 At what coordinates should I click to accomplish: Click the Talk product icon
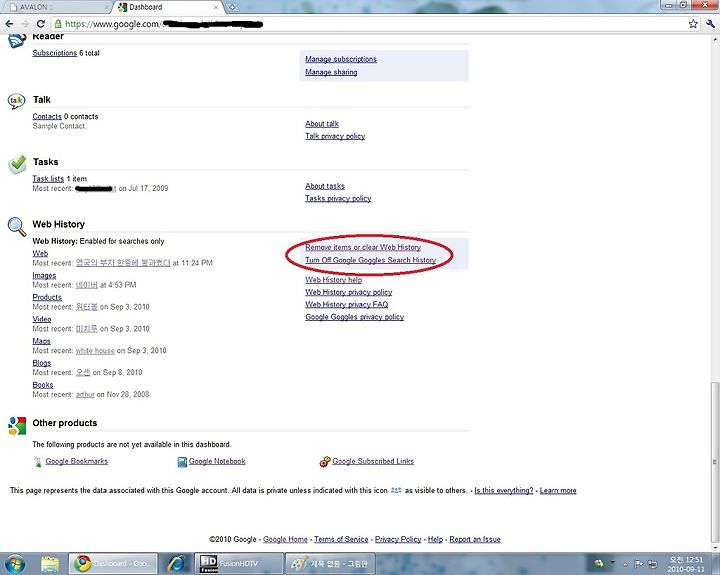(x=17, y=101)
